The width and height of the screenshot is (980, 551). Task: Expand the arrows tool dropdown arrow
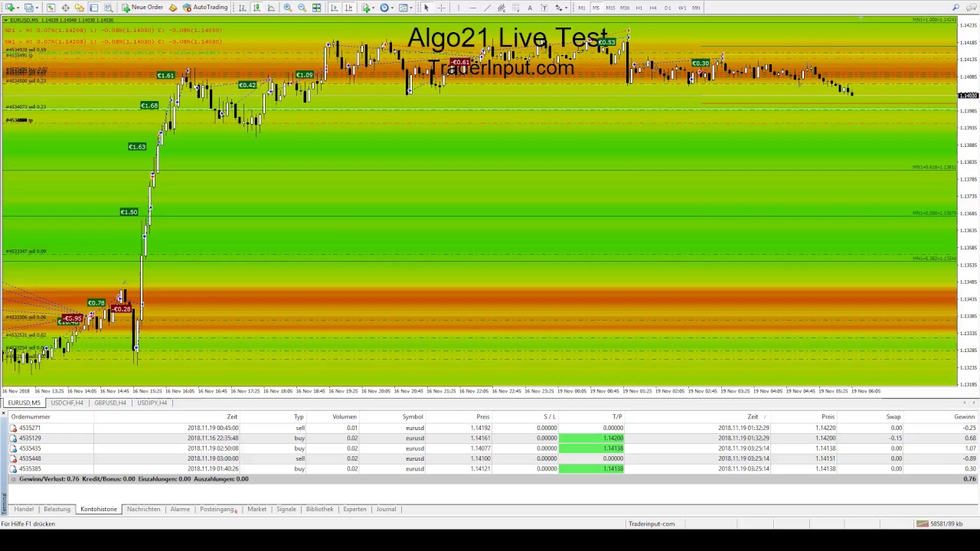pyautogui.click(x=567, y=8)
